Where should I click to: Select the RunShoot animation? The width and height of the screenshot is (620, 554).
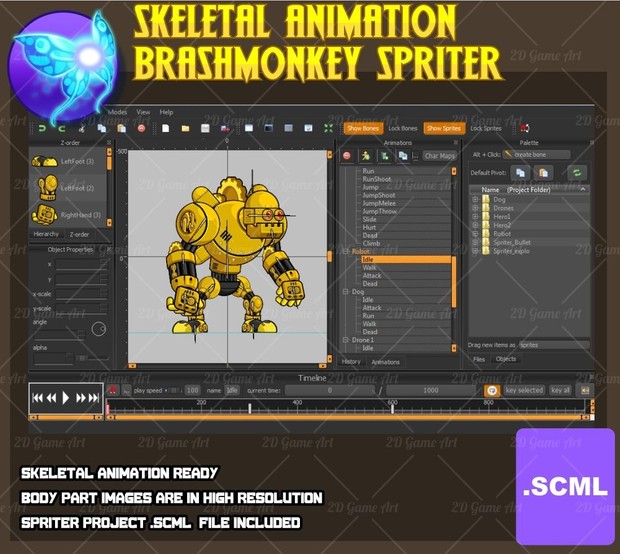(x=377, y=179)
